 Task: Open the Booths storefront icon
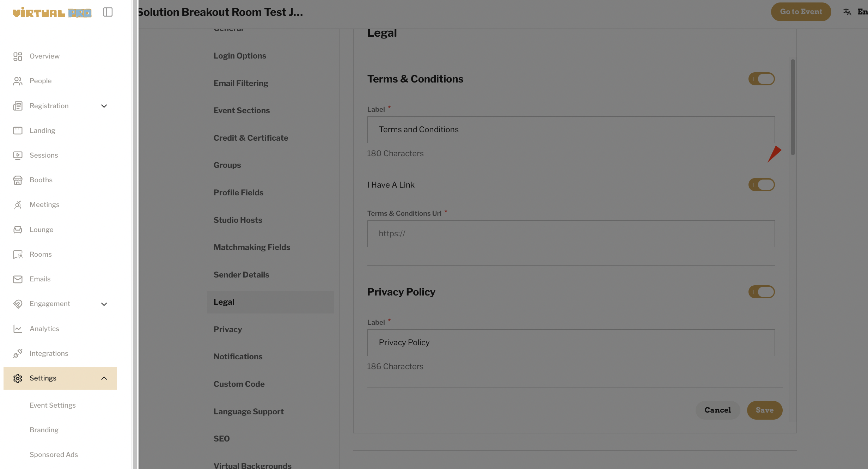click(x=18, y=180)
